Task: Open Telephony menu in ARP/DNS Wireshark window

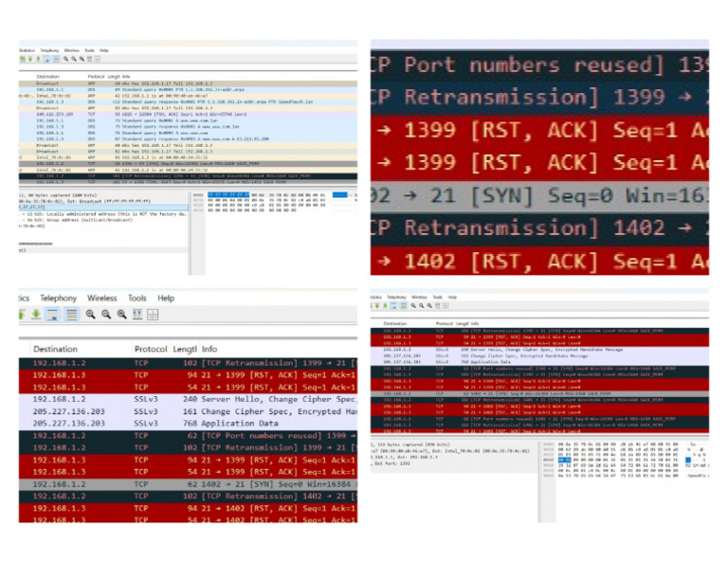Action: tap(49, 50)
